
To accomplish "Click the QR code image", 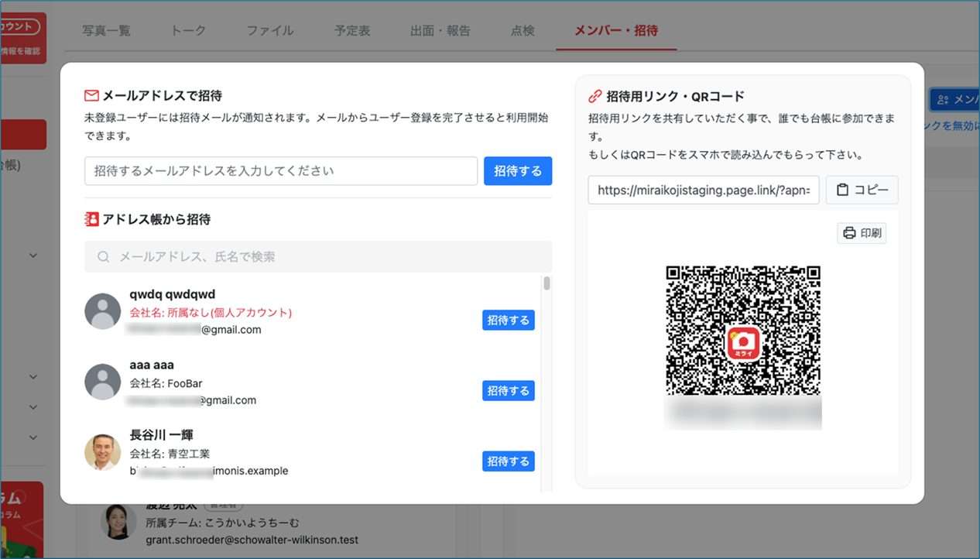I will click(x=743, y=343).
